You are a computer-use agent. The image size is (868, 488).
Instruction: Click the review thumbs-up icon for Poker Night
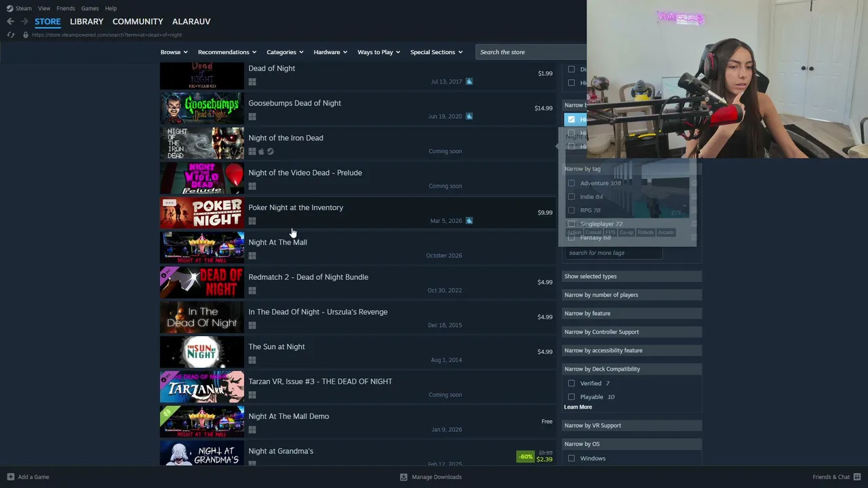pos(469,220)
